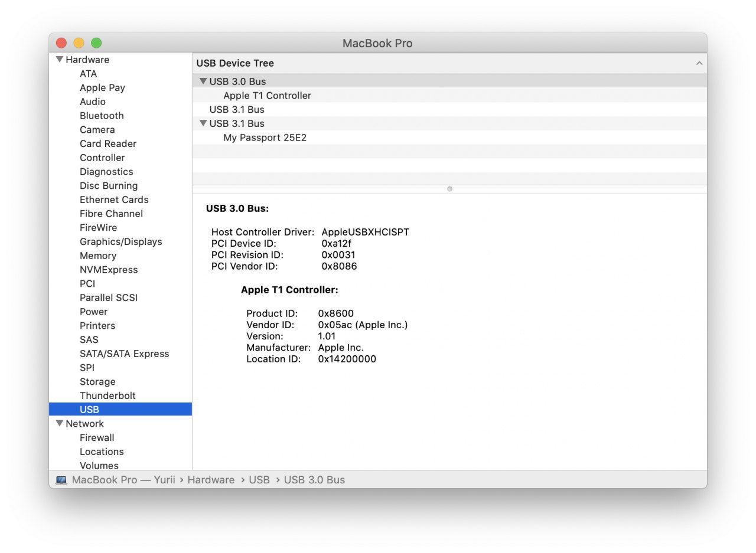Screen dimensions: 756x553
Task: Select Memory in the sidebar
Action: (x=98, y=256)
